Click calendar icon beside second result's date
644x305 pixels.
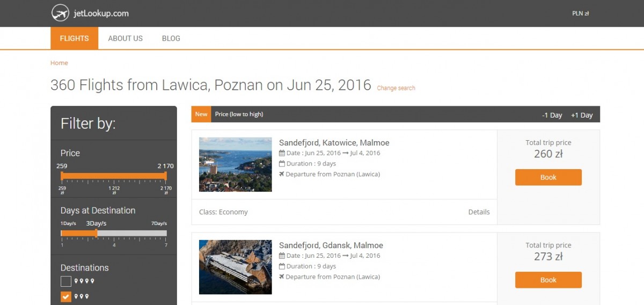coord(282,256)
